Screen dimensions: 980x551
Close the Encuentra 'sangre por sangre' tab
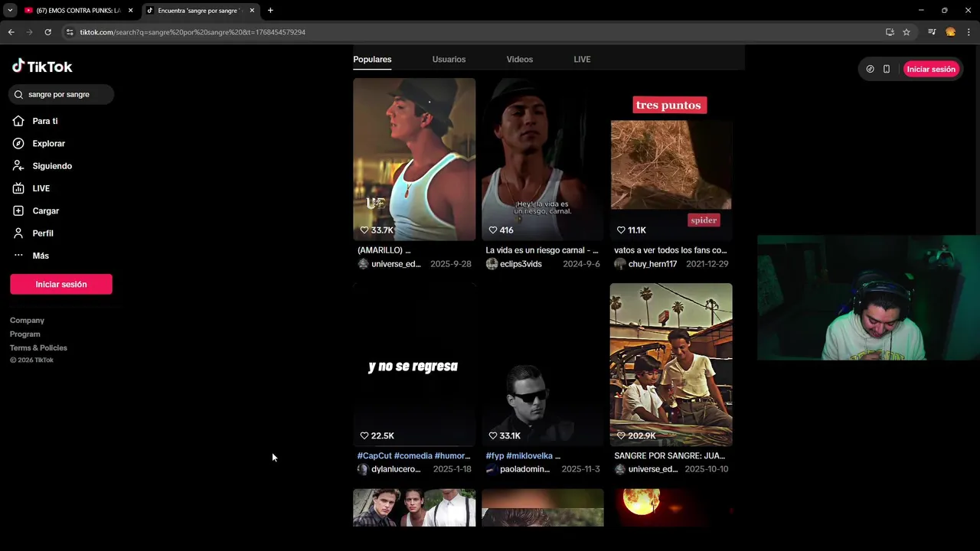point(252,11)
